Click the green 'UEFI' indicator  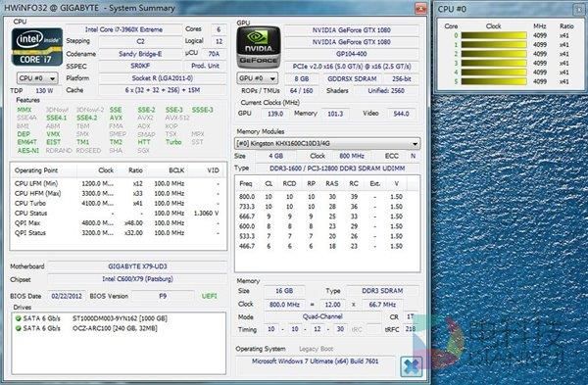(210, 296)
